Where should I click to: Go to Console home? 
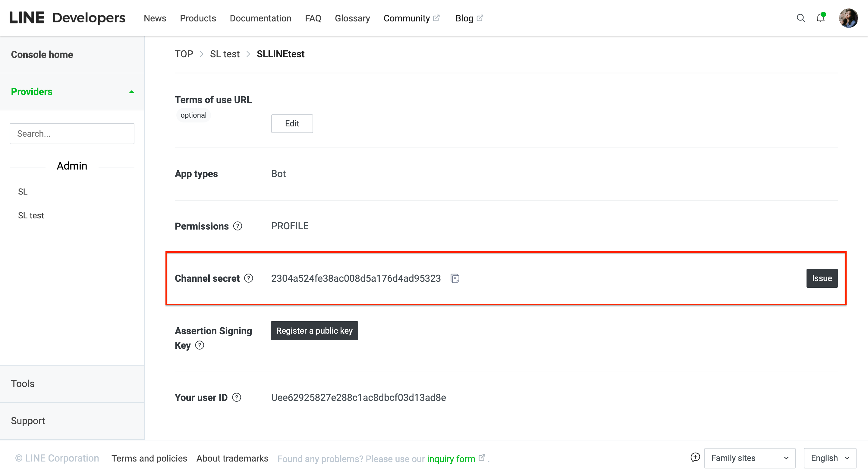point(42,55)
